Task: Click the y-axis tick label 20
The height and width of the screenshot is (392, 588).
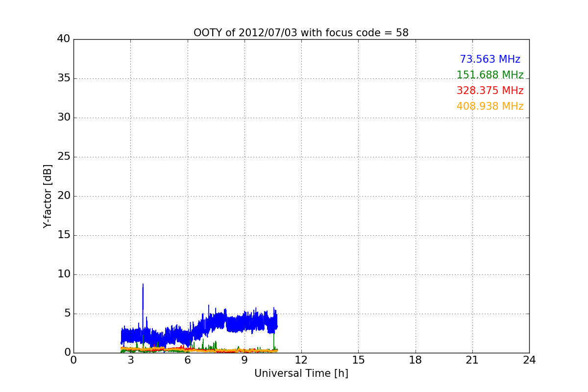Action: click(x=64, y=196)
